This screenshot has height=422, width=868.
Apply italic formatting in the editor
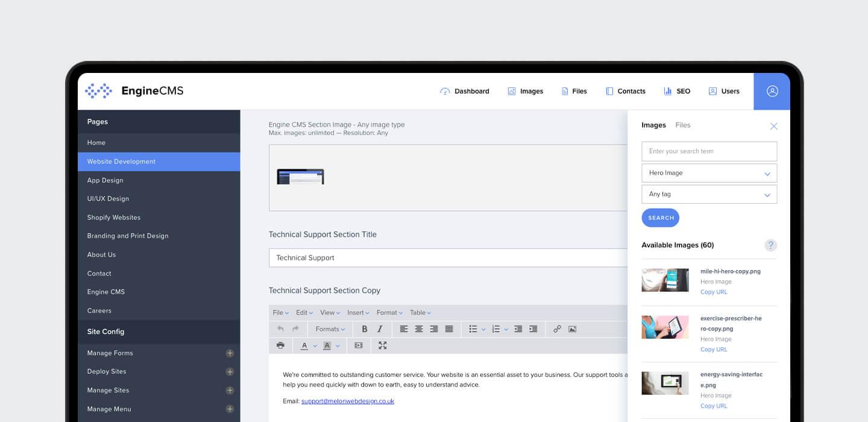coord(380,329)
